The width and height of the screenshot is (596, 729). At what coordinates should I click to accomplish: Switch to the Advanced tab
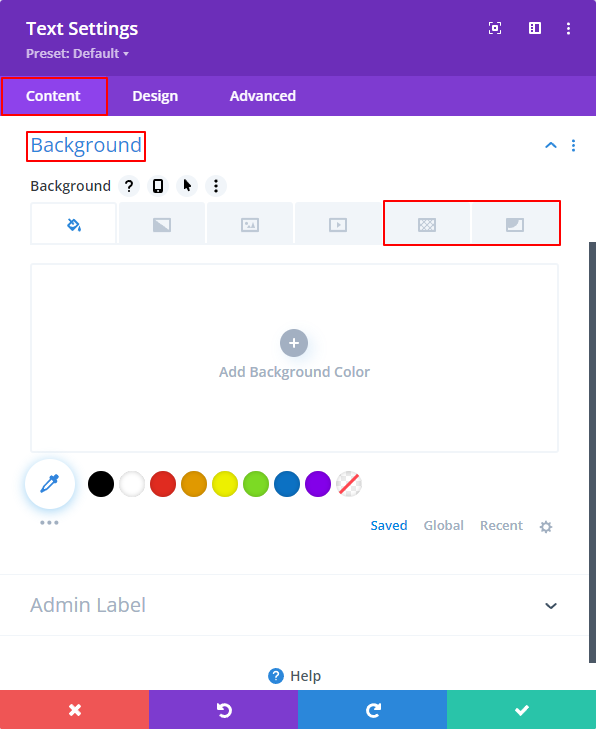point(263,96)
